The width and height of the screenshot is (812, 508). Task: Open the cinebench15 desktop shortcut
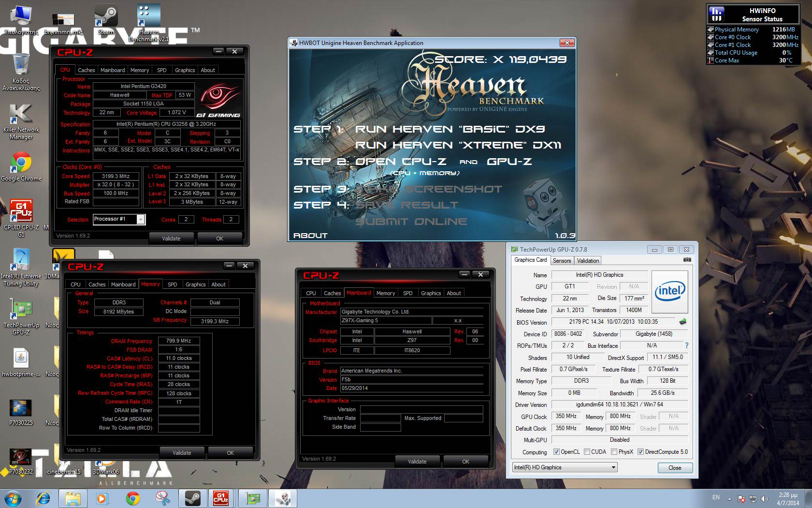(x=64, y=471)
